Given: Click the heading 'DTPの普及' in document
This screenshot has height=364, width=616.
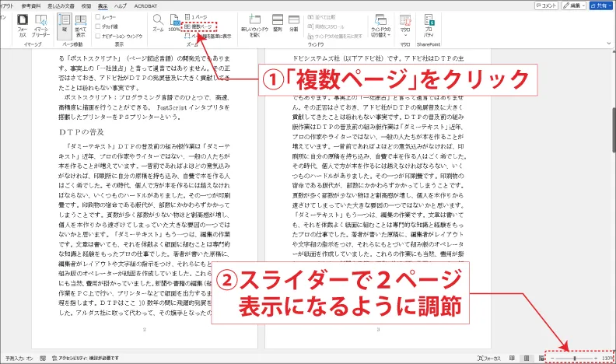Looking at the screenshot, I should click(82, 132).
